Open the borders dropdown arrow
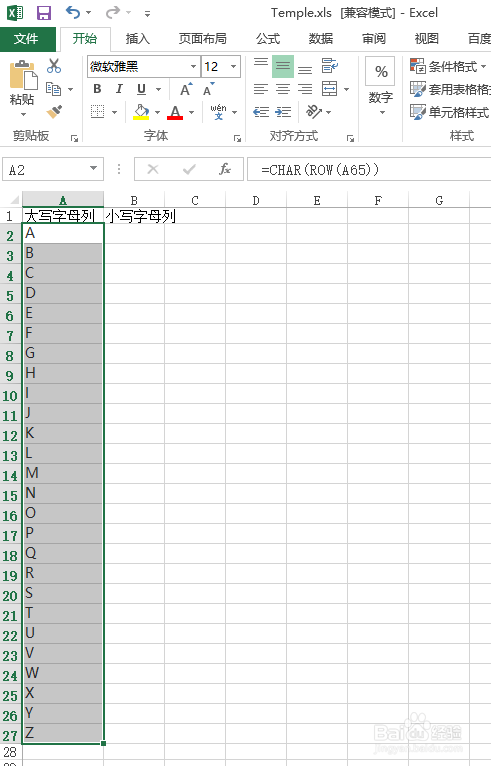 pos(114,112)
